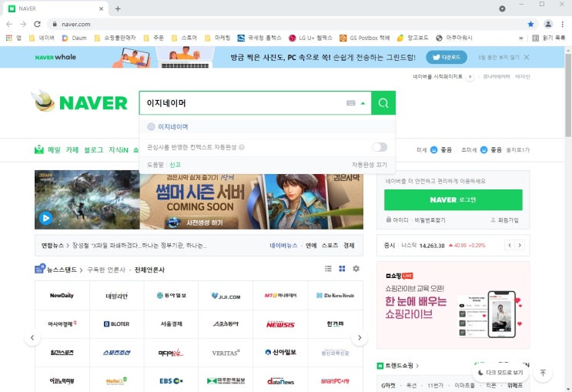
Task: Switch newsstand to grid view icon
Action: point(342,269)
